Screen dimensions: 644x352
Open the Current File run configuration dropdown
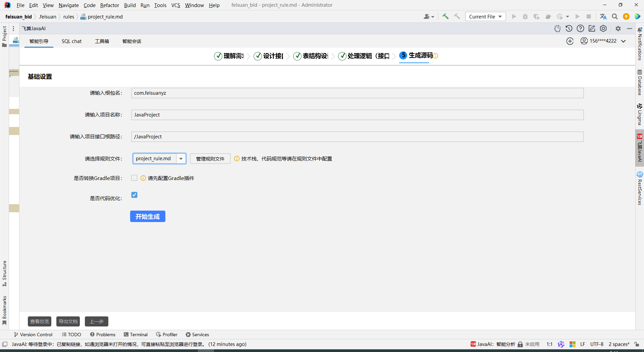[485, 16]
